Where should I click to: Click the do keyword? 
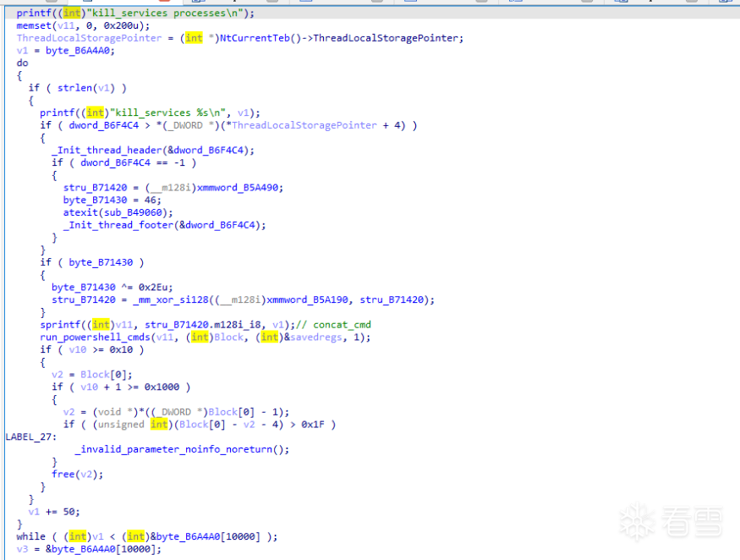click(22, 63)
